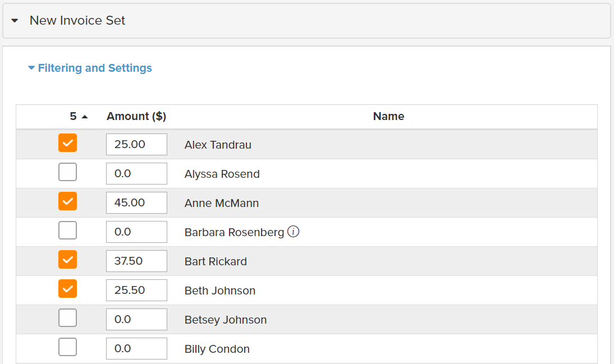Click the 45.00 amount field for Anne McMann
The height and width of the screenshot is (364, 614).
136,202
